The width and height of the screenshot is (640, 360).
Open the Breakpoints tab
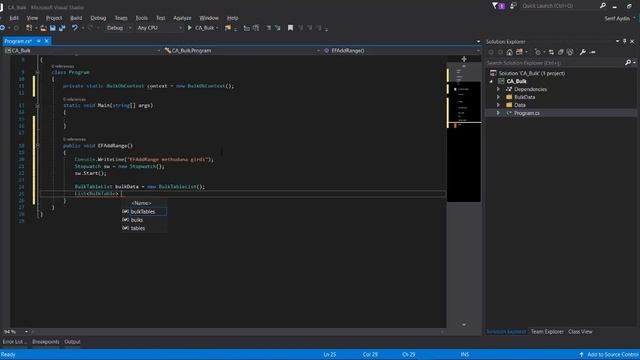tap(46, 342)
